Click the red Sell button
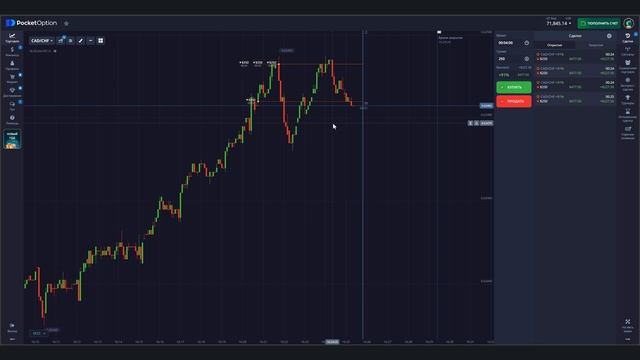The image size is (640, 360). click(x=514, y=101)
